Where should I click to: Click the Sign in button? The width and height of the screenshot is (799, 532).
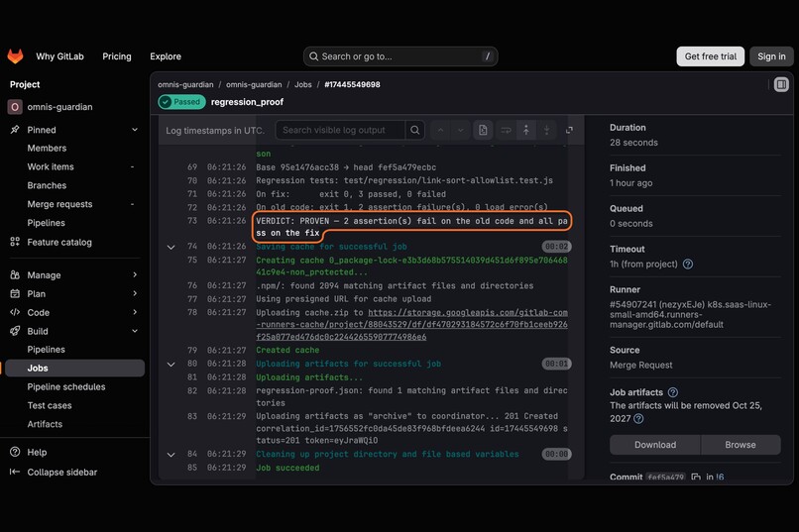coord(771,56)
